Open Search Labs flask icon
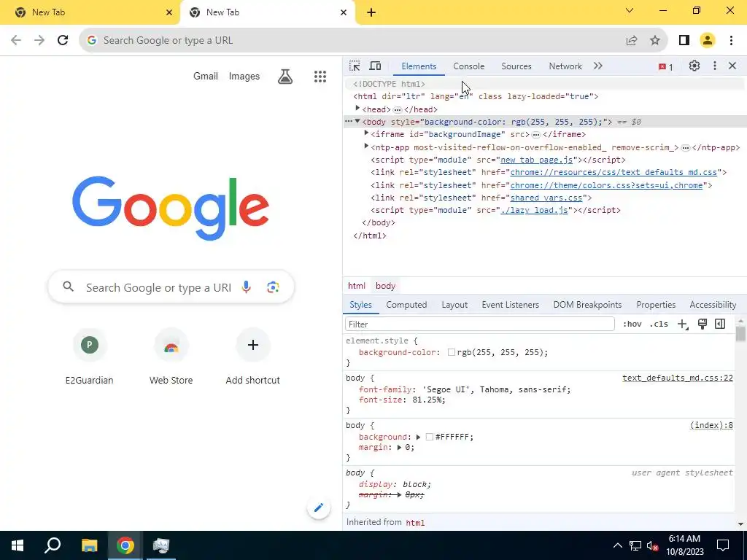Image resolution: width=747 pixels, height=560 pixels. click(x=285, y=76)
